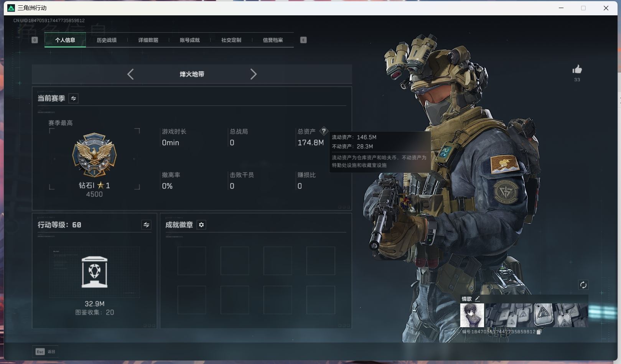Screen dimensions: 621x364
Task: Open achievement badge settings gear
Action: tap(201, 225)
